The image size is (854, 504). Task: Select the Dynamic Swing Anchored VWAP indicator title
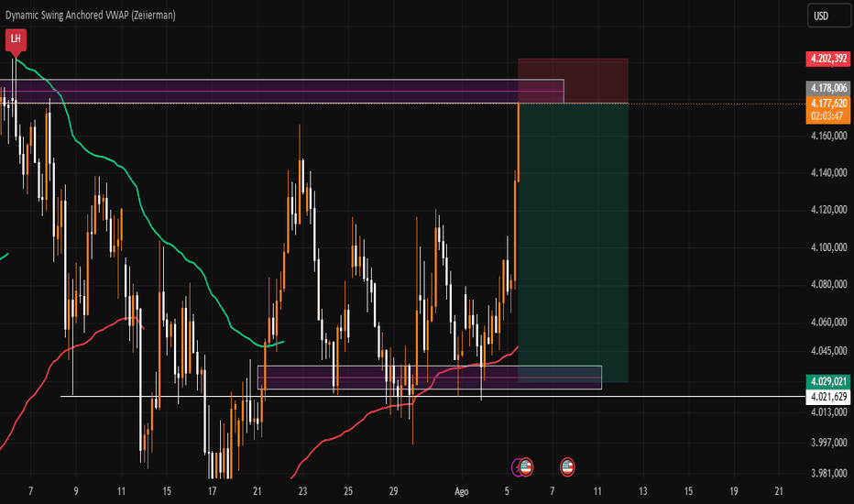coord(91,16)
